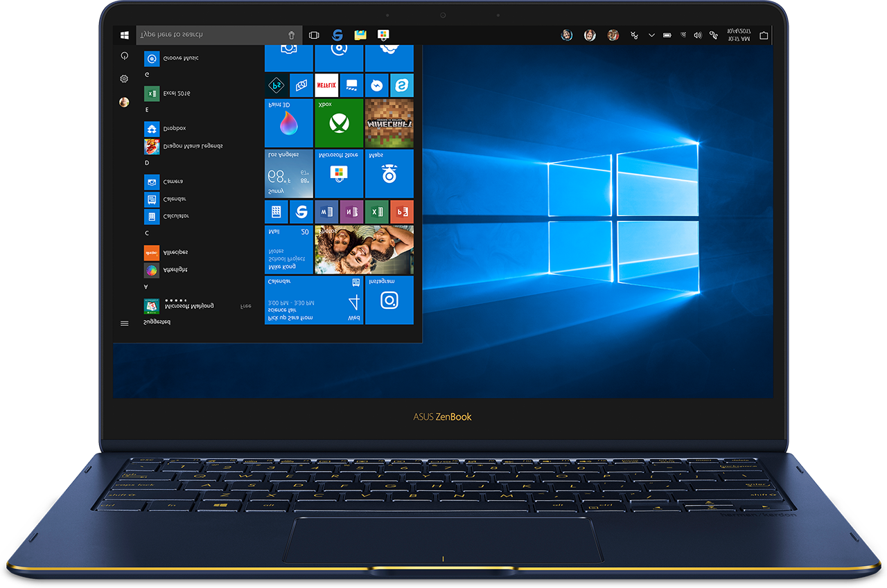Focus the "Type here to search" box
The height and width of the screenshot is (588, 887).
[220, 35]
